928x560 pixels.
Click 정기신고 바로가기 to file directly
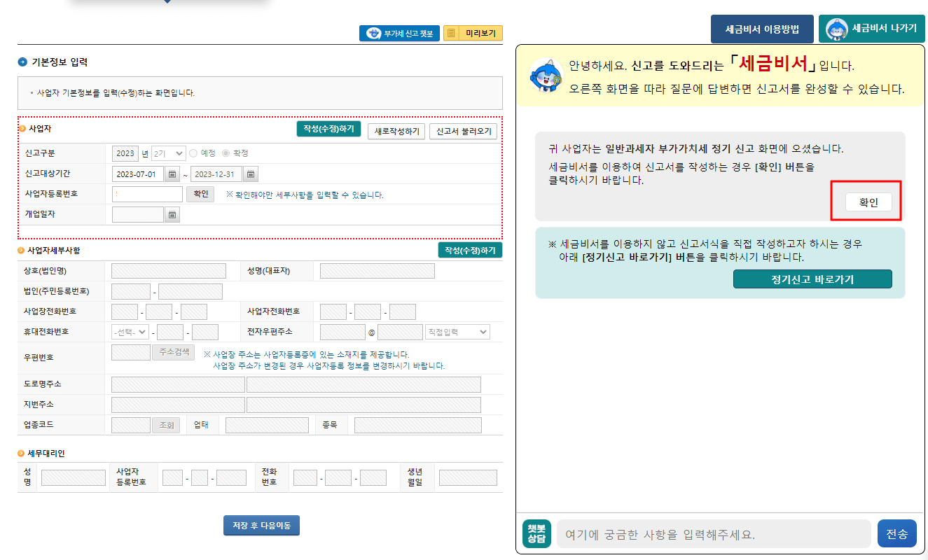point(812,278)
